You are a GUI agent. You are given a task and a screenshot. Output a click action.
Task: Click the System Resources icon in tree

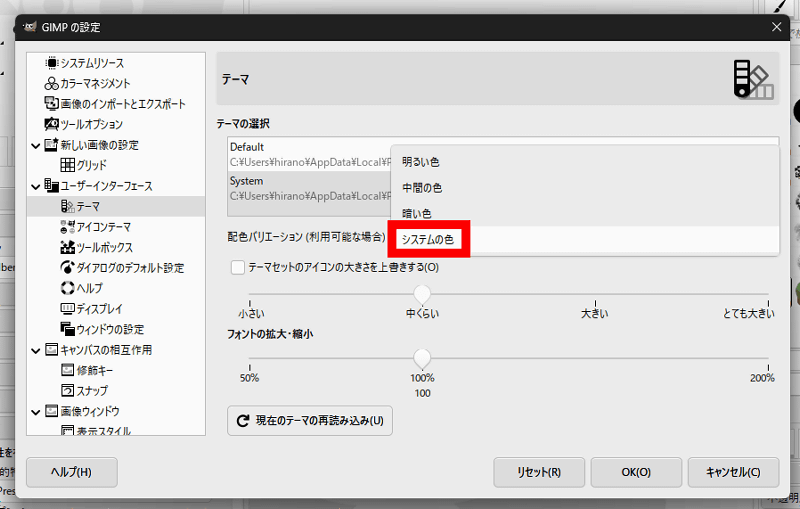52,63
